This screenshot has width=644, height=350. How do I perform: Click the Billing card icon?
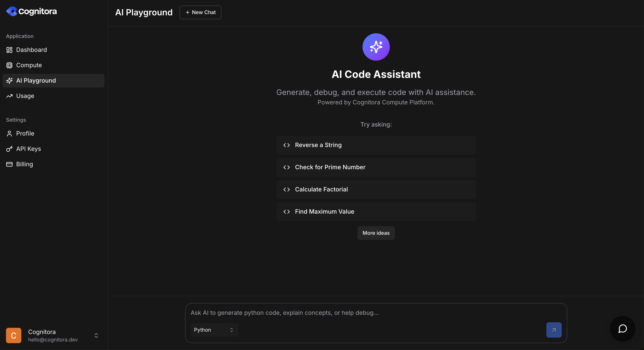[9, 164]
